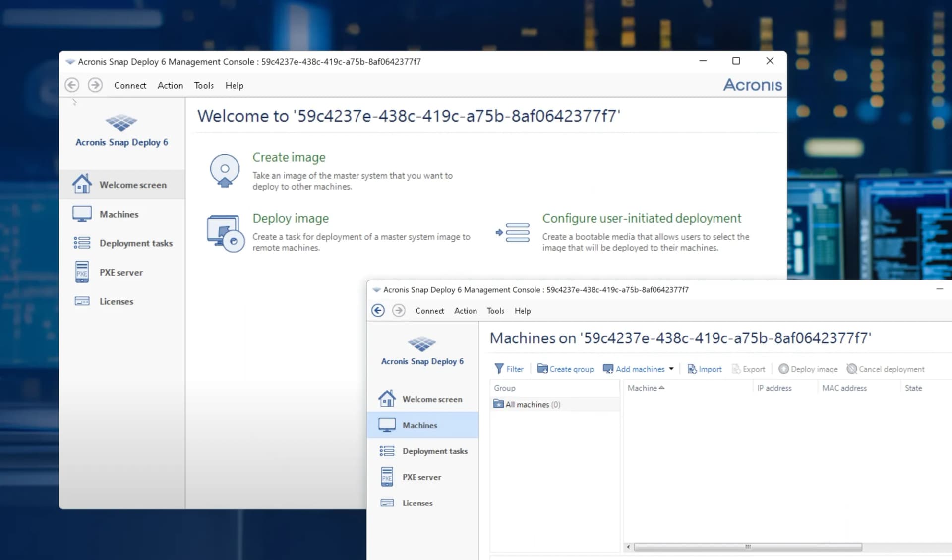
Task: Click Create group toolbar button
Action: [x=566, y=369]
